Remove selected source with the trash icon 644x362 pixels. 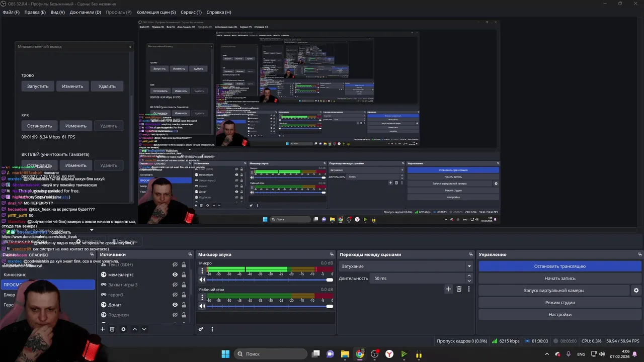112,329
